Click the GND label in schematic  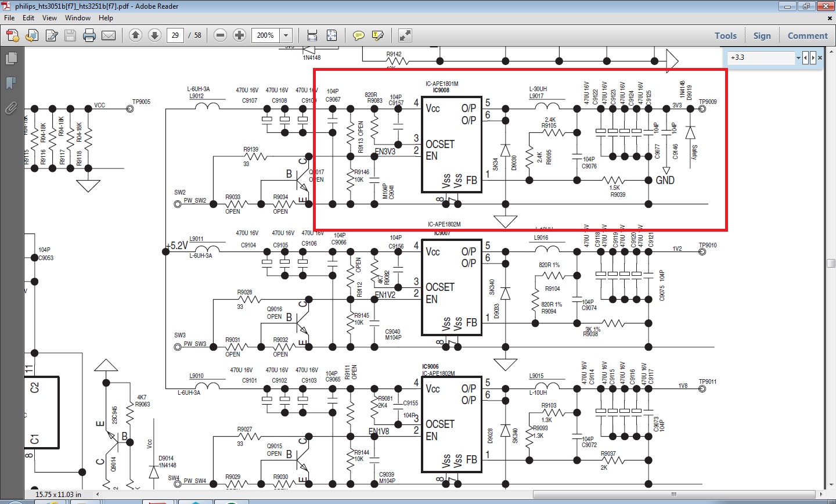click(x=665, y=181)
